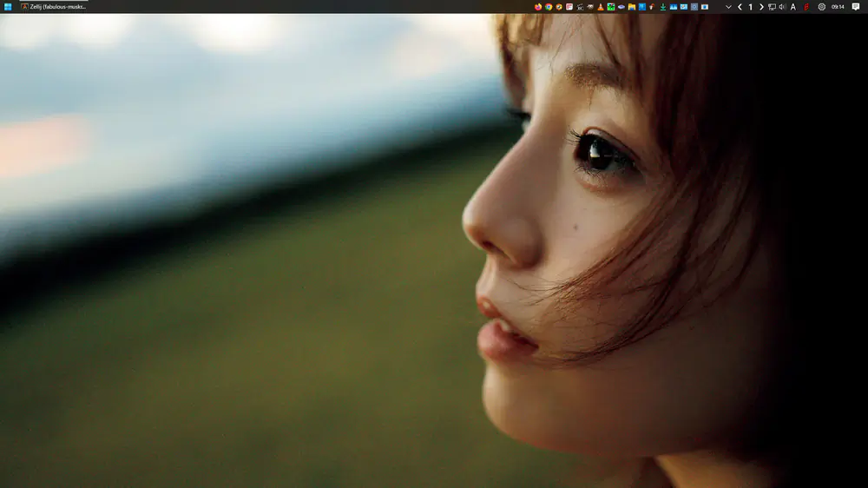The image size is (868, 488).
Task: Open the Windows Start menu
Action: (8, 6)
